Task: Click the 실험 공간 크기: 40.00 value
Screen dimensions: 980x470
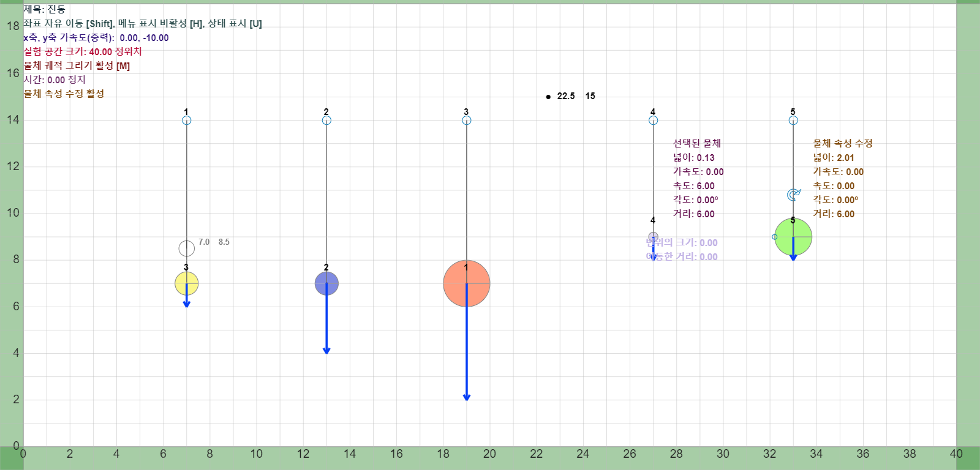Action: (x=68, y=51)
